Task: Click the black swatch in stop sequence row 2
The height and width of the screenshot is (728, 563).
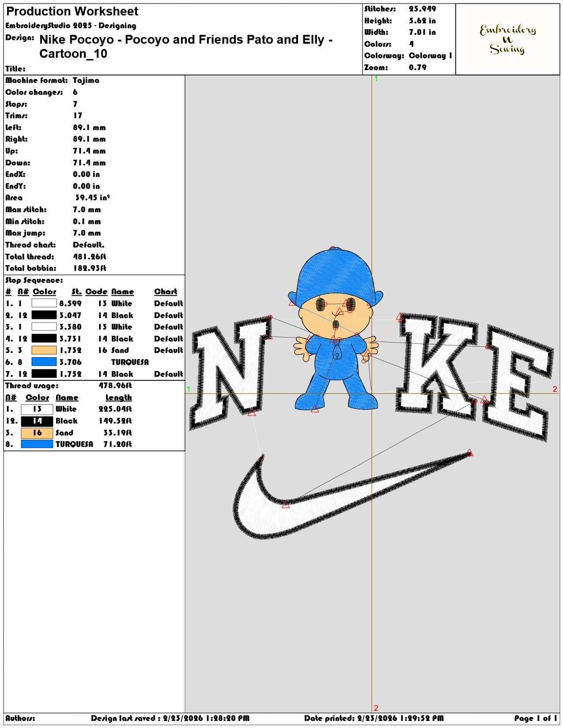Action: click(44, 315)
